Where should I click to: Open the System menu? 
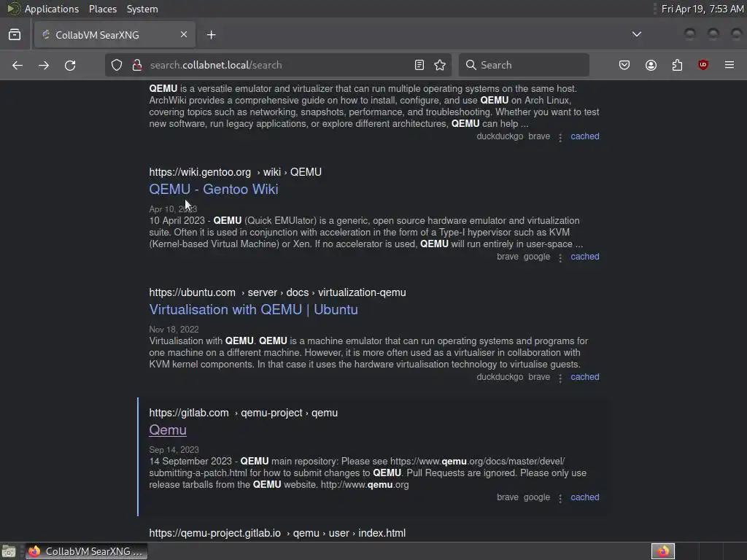142,9
